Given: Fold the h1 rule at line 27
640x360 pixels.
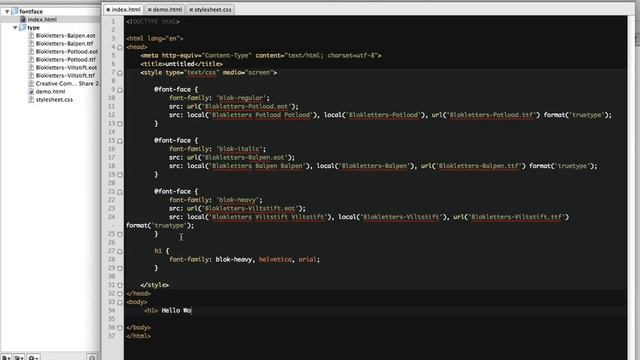Looking at the screenshot, I should [120, 251].
